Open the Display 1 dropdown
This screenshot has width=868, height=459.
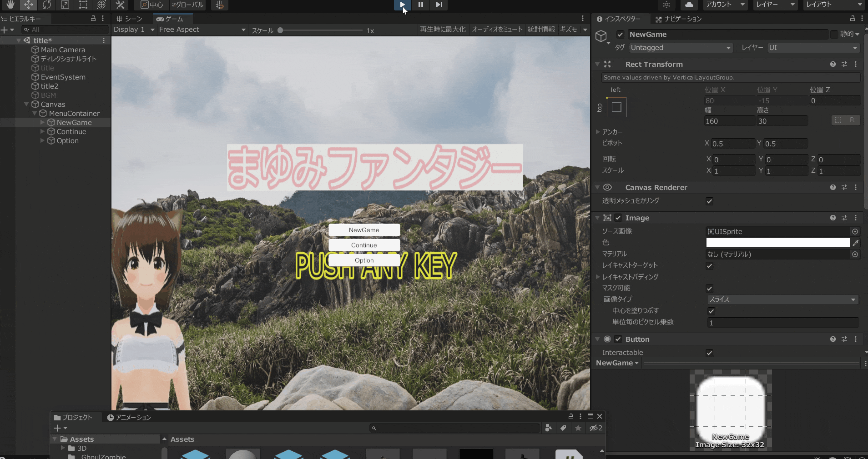click(x=134, y=30)
